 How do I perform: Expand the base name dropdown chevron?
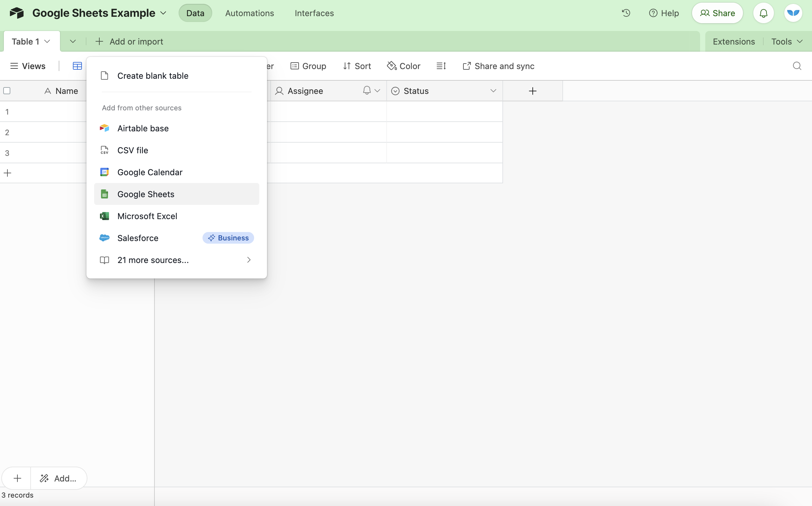(163, 13)
